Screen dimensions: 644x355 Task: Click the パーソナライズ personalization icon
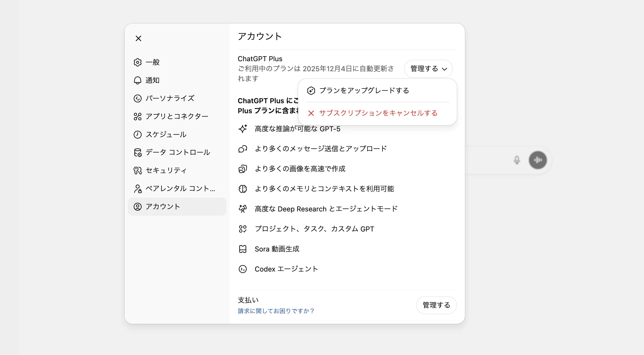[x=138, y=98]
